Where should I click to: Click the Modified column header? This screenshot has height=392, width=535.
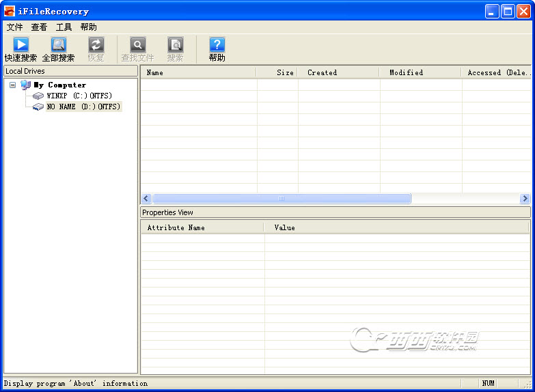(420, 72)
